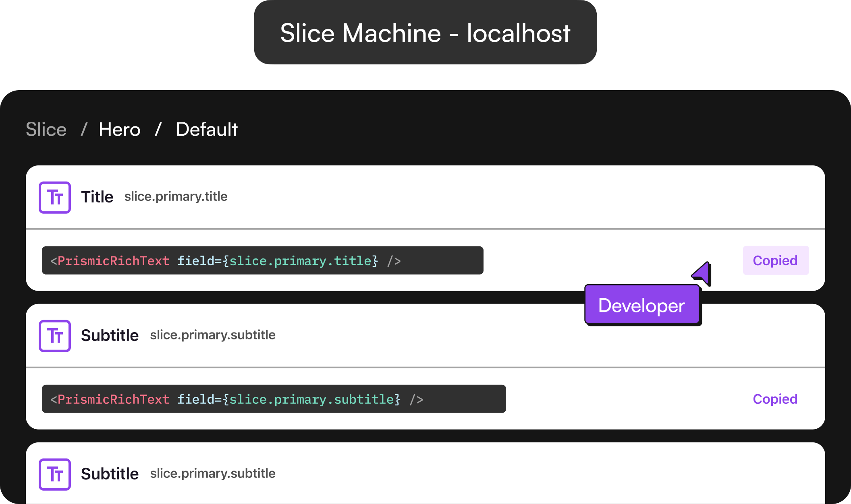Screen dimensions: 851x504
Task: Click the Copied button for subtitle snippet
Action: click(775, 399)
